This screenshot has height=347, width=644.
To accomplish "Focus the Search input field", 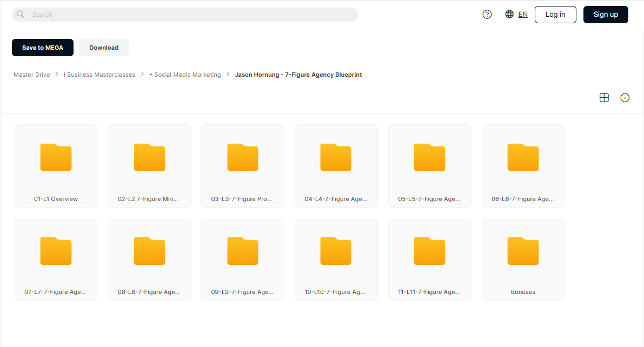I will (x=185, y=15).
